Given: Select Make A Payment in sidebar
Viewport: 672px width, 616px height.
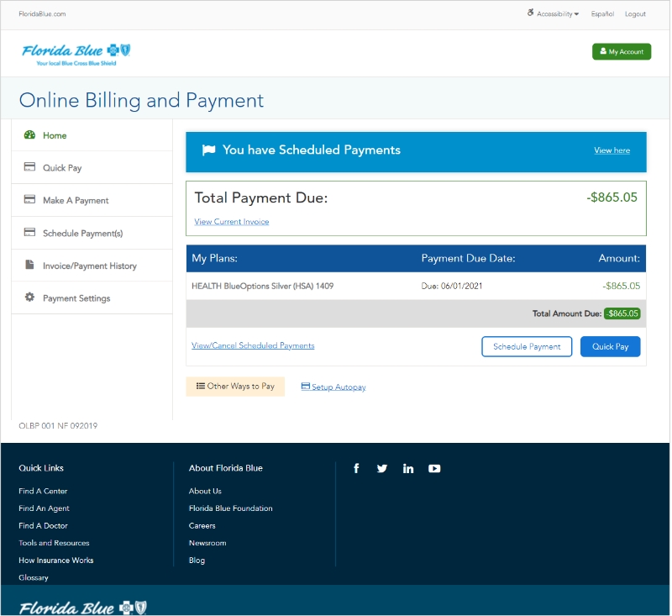Looking at the screenshot, I should tap(76, 200).
